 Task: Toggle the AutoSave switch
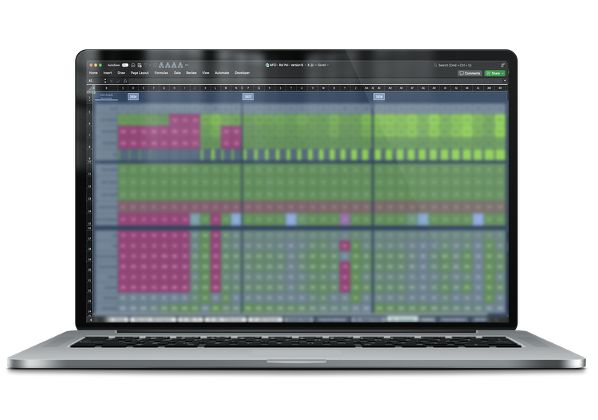tap(125, 65)
